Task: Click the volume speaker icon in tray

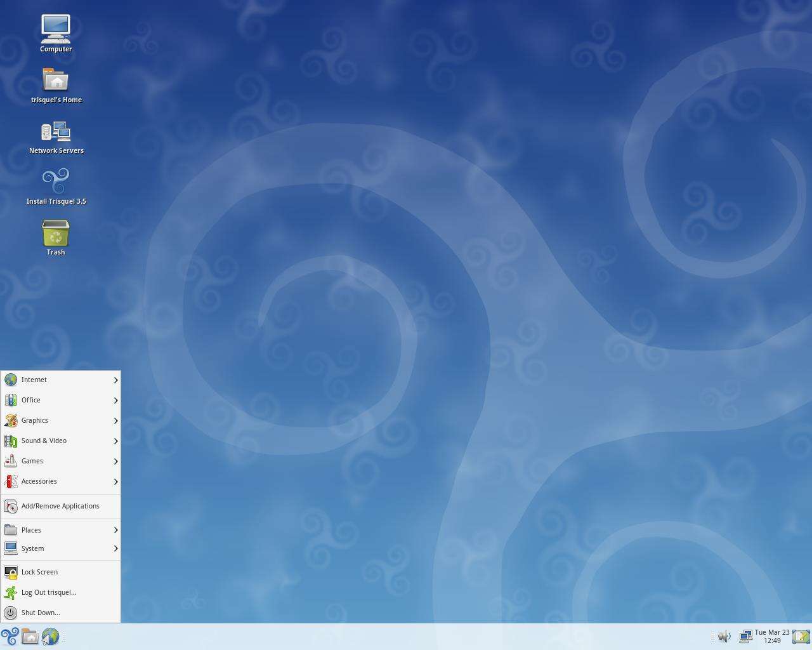Action: pos(724,636)
